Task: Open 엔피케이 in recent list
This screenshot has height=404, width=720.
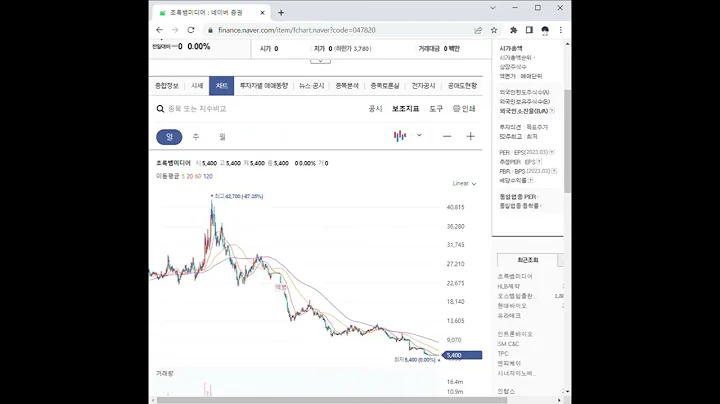Action: pyautogui.click(x=509, y=364)
